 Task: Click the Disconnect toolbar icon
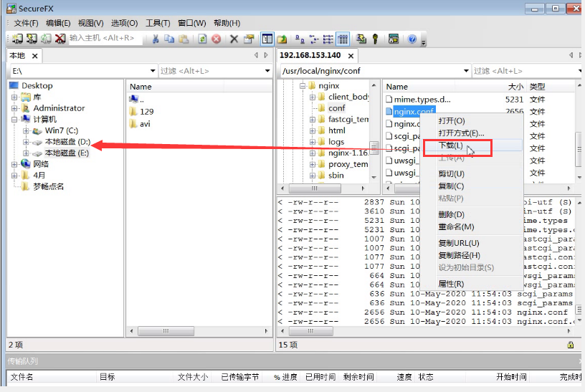(x=60, y=39)
